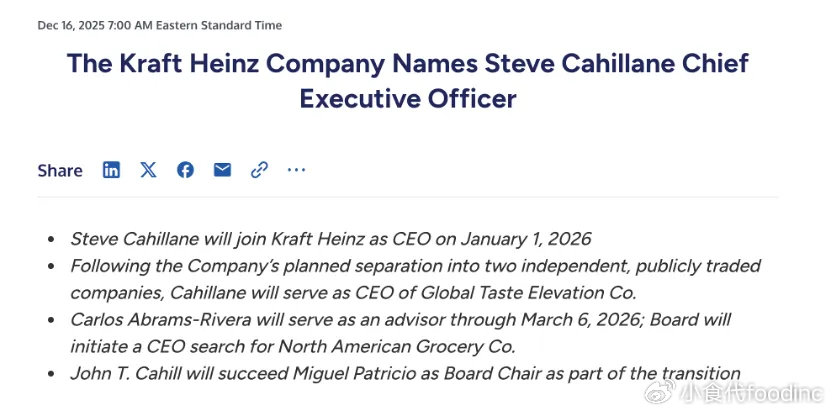Click "Executive Officer" in the headline

407,99
